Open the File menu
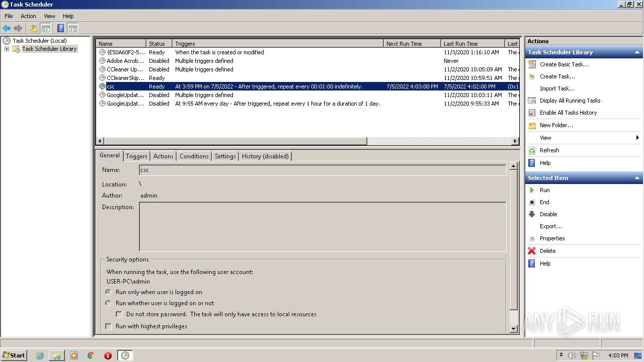 point(9,16)
